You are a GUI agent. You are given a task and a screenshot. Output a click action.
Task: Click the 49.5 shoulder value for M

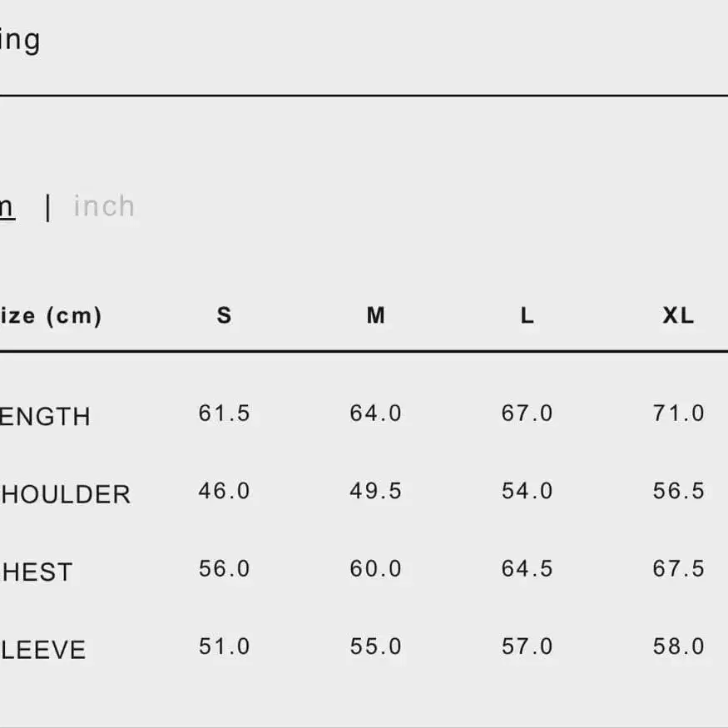[x=376, y=491]
